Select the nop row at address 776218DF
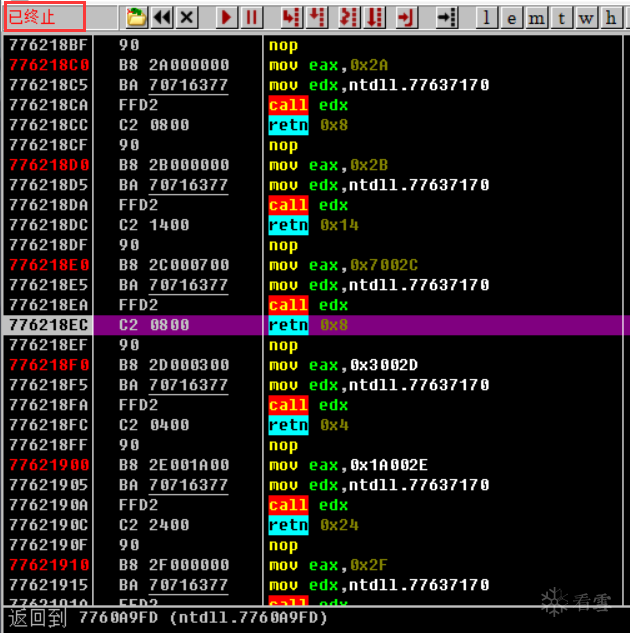 pyautogui.click(x=315, y=245)
